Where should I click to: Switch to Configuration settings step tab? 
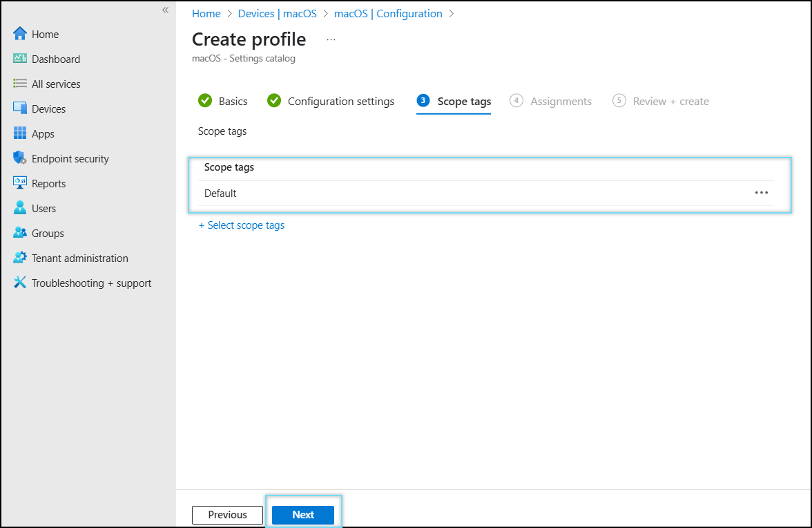pos(331,101)
